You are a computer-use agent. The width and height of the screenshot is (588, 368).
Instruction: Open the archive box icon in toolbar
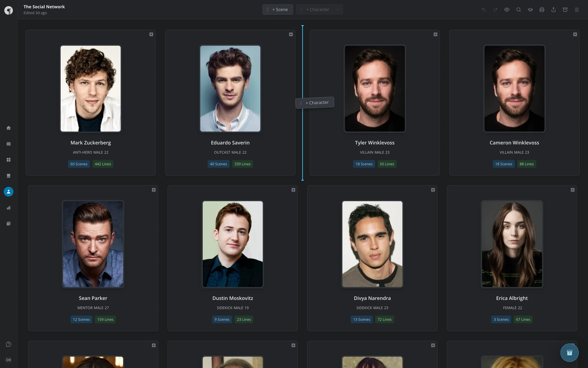[x=565, y=10]
